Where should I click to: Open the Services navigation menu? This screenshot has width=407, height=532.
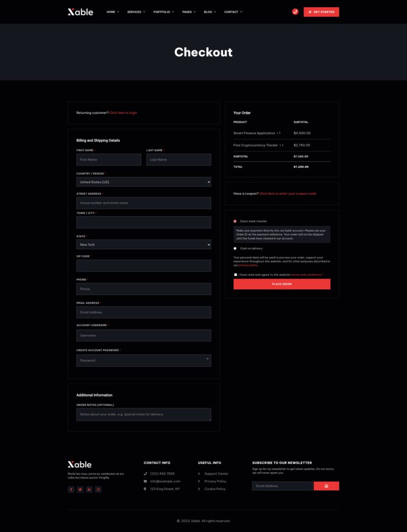click(x=136, y=12)
